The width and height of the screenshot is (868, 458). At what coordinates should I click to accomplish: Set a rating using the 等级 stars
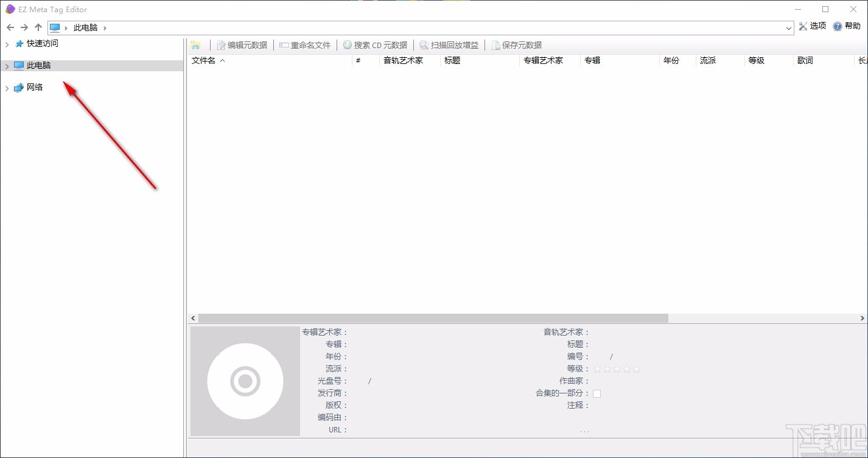pyautogui.click(x=616, y=368)
